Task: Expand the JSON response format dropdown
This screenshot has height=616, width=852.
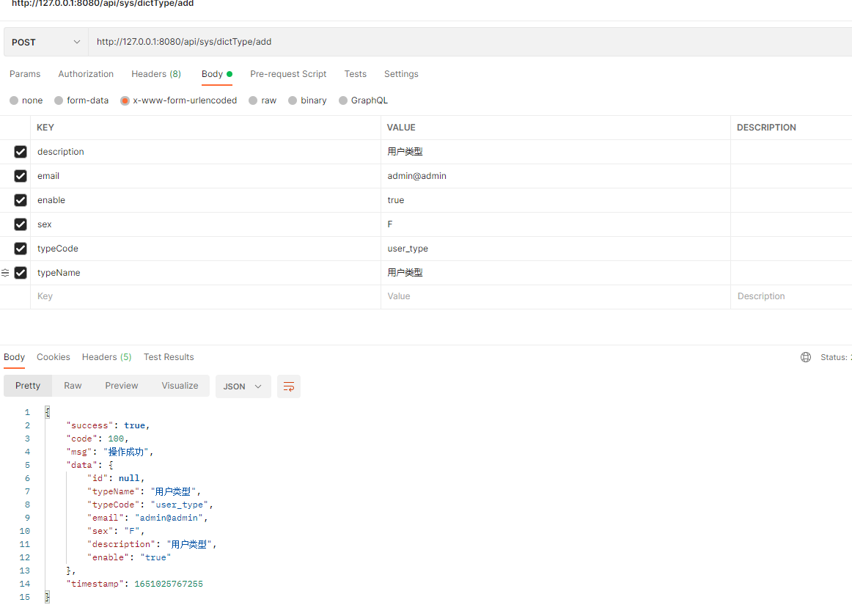Action: [x=243, y=386]
